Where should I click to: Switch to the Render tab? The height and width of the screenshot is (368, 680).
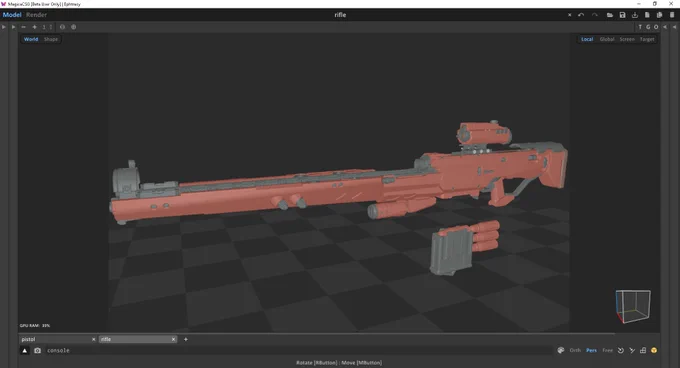[36, 15]
